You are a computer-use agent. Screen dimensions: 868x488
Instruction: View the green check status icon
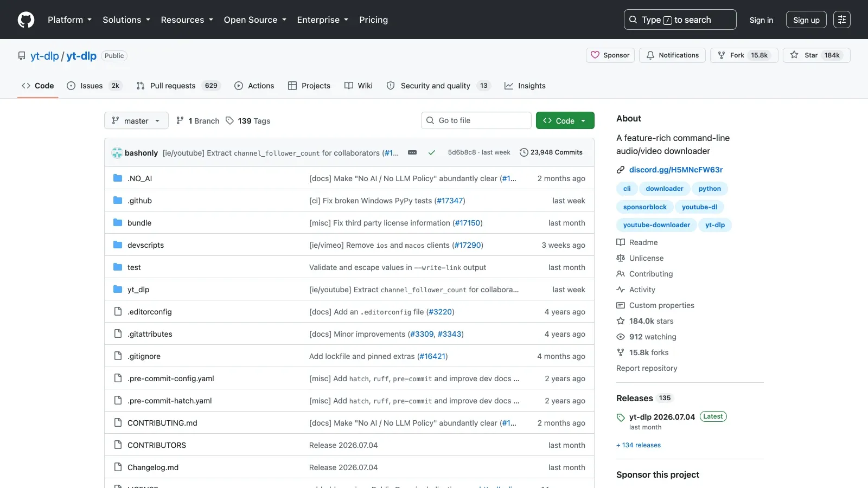[432, 152]
